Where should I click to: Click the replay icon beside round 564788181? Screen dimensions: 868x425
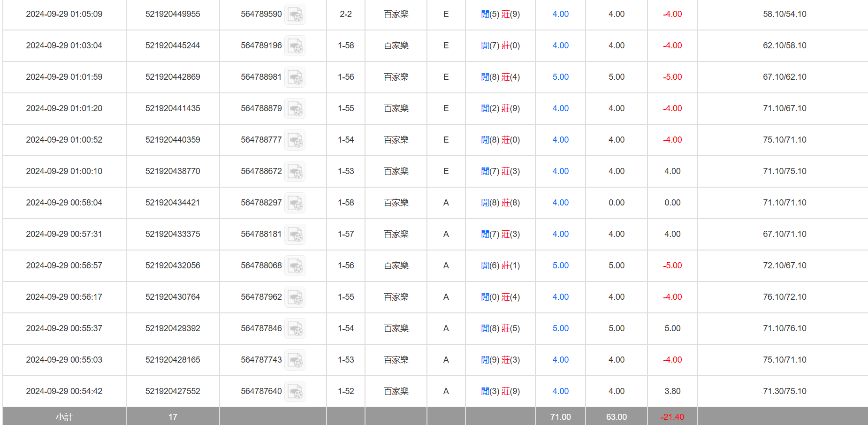tap(295, 235)
